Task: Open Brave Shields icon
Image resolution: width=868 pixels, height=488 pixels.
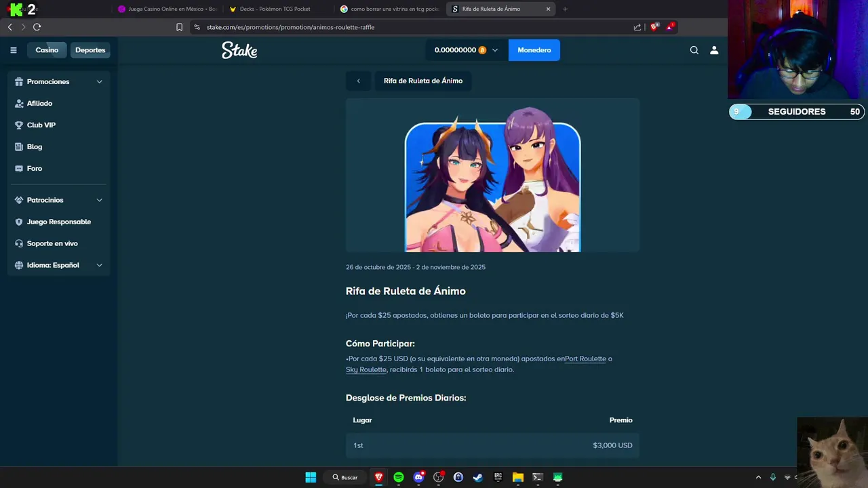Action: (654, 27)
